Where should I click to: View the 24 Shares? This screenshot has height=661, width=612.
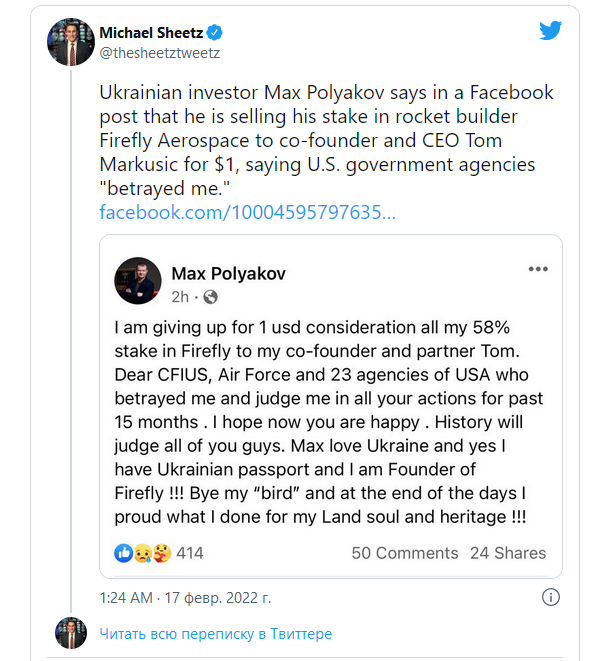[x=508, y=553]
